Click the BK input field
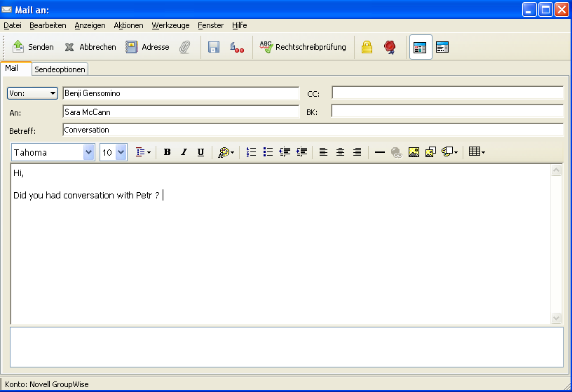Image resolution: width=572 pixels, height=392 pixels. 448,111
